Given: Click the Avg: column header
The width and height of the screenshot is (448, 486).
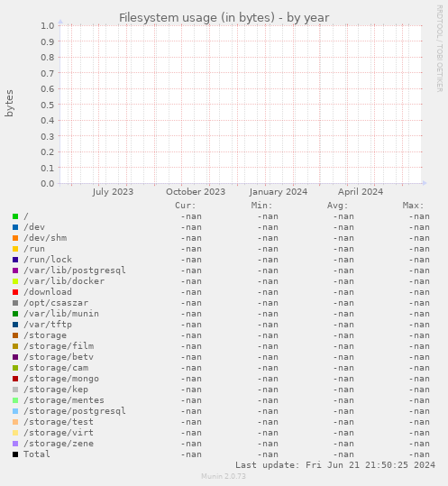Looking at the screenshot, I should [338, 206].
